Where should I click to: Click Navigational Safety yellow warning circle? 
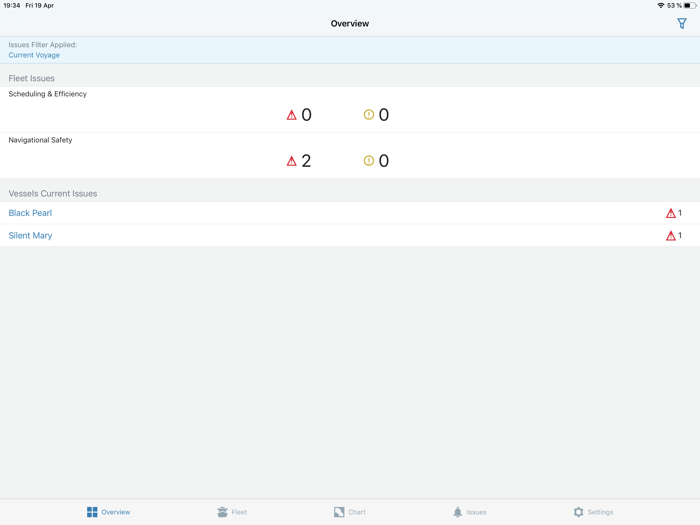point(369,161)
